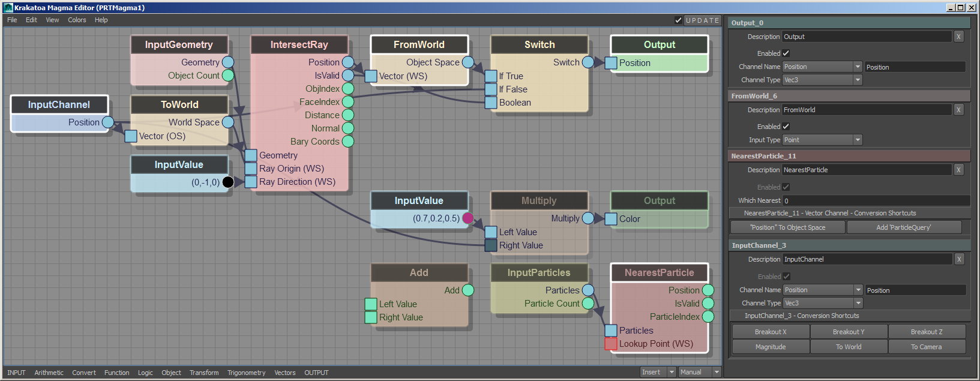This screenshot has height=381, width=980.
Task: Click the Ray Origin (WS) input socket
Action: [x=251, y=169]
